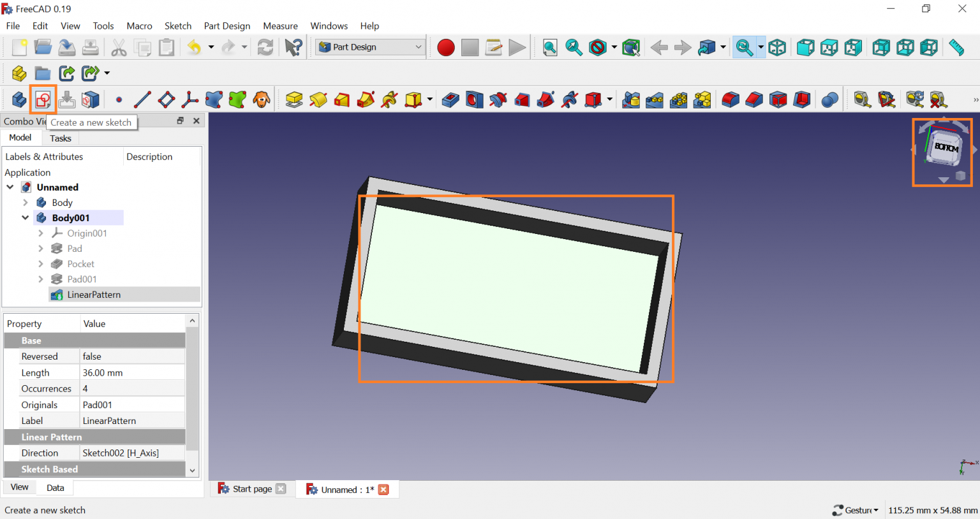Click the Boolean operation icon
980x519 pixels.
tap(829, 99)
